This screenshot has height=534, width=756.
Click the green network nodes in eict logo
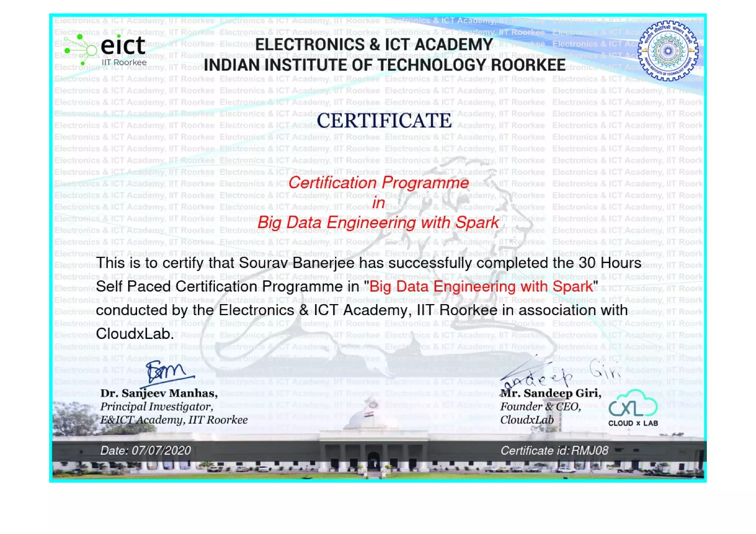tap(80, 50)
